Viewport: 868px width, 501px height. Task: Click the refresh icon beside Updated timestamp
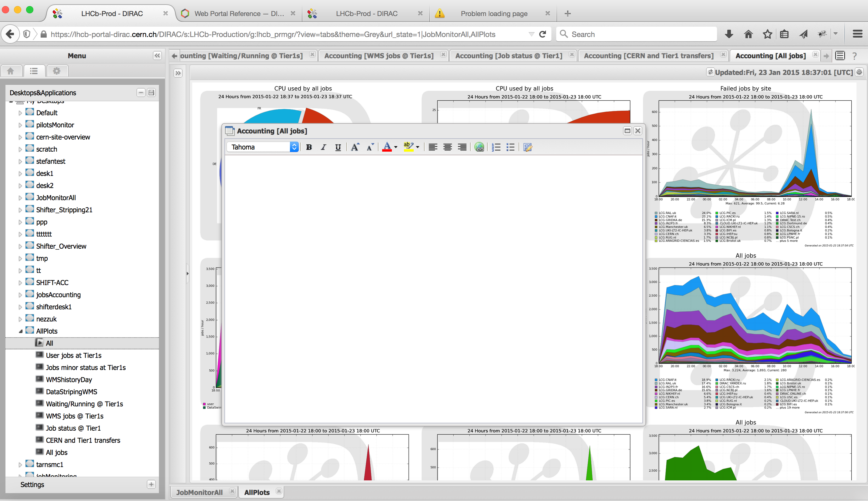click(x=710, y=72)
